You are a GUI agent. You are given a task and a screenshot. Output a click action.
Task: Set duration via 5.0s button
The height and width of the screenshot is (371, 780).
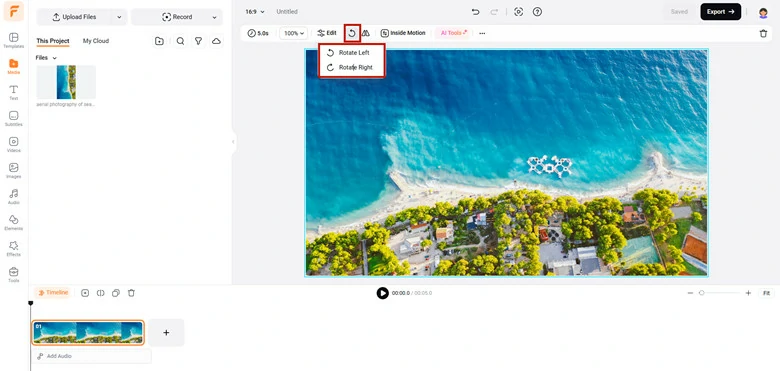coord(258,33)
